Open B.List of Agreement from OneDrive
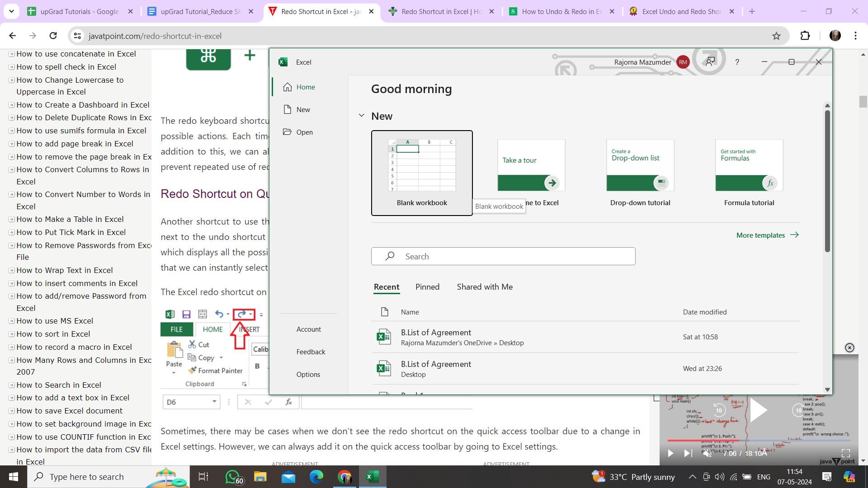This screenshot has height=488, width=868. (x=585, y=337)
